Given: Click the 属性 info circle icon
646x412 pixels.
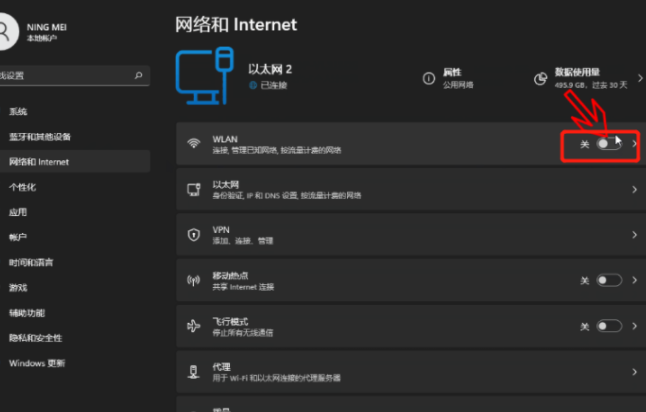Looking at the screenshot, I should coord(428,76).
